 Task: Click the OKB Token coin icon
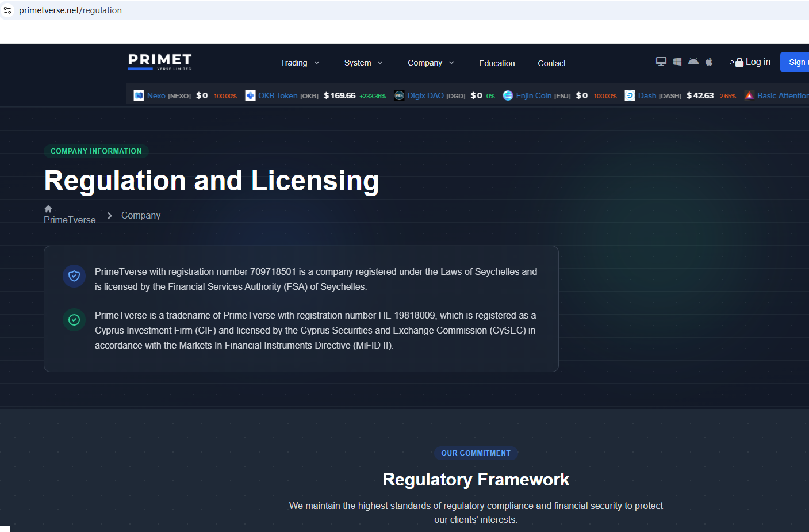pos(250,95)
